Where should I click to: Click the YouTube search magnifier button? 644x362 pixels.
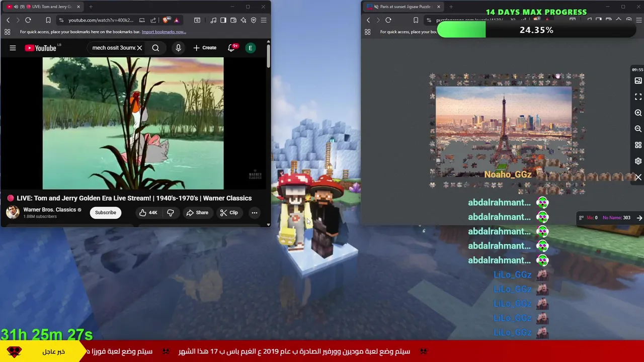155,48
